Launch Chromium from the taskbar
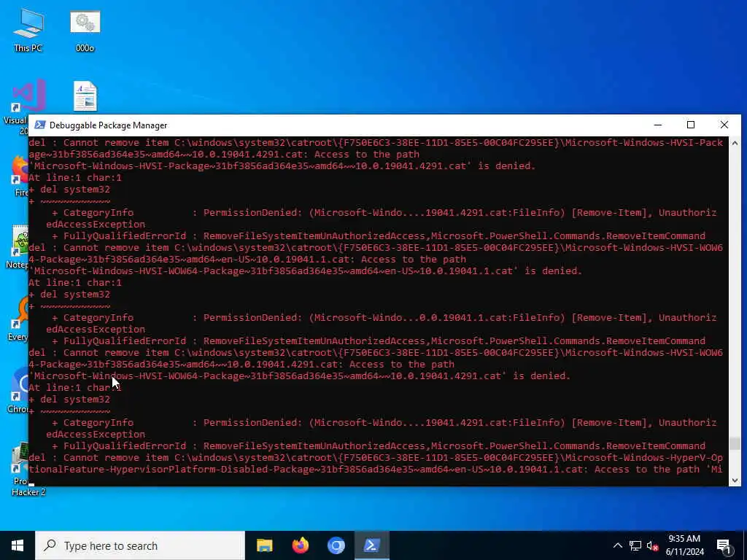The image size is (747, 560). [x=336, y=545]
